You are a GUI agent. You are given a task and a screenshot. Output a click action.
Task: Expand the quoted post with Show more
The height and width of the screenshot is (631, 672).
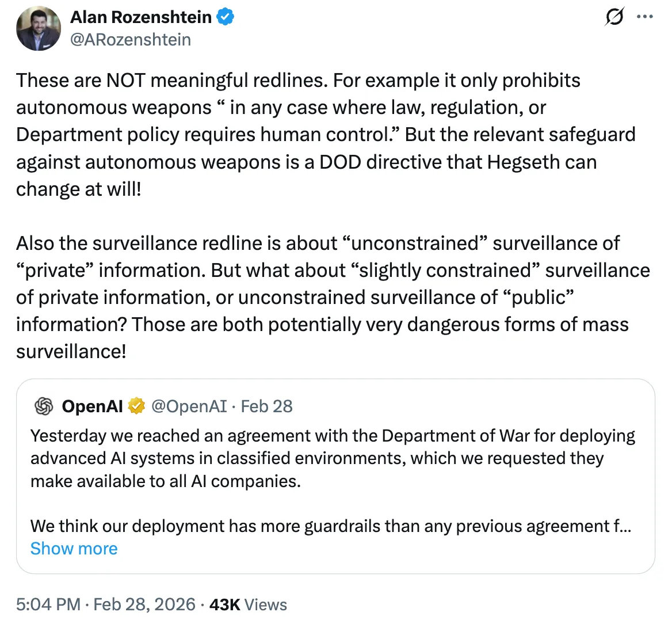[x=74, y=549]
